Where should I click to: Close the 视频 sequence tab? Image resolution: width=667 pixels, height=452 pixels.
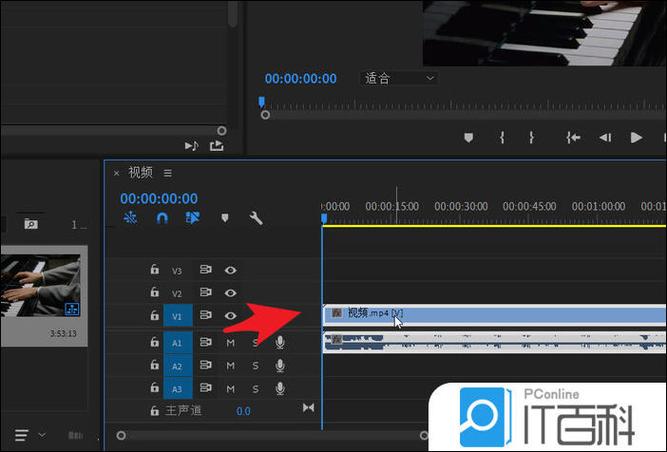[x=116, y=173]
